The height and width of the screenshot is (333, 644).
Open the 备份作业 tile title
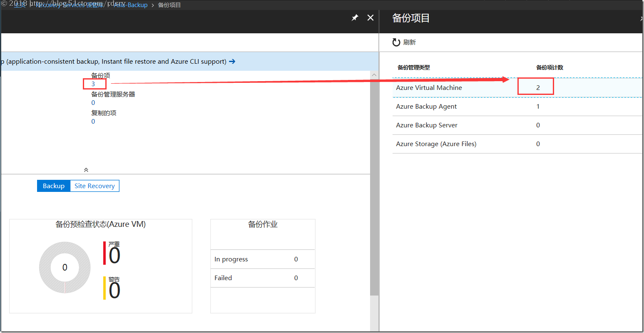[263, 224]
